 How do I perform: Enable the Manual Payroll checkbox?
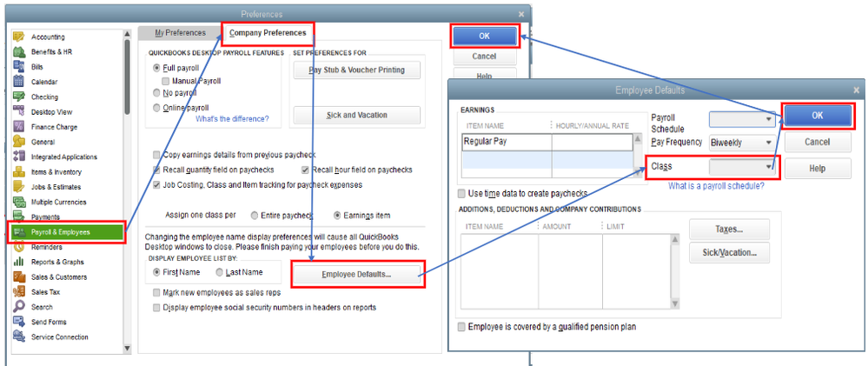coord(165,81)
